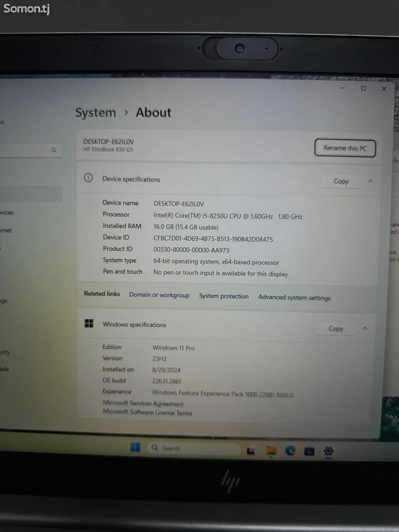Select the Device ID value text
The width and height of the screenshot is (399, 532).
(x=213, y=239)
